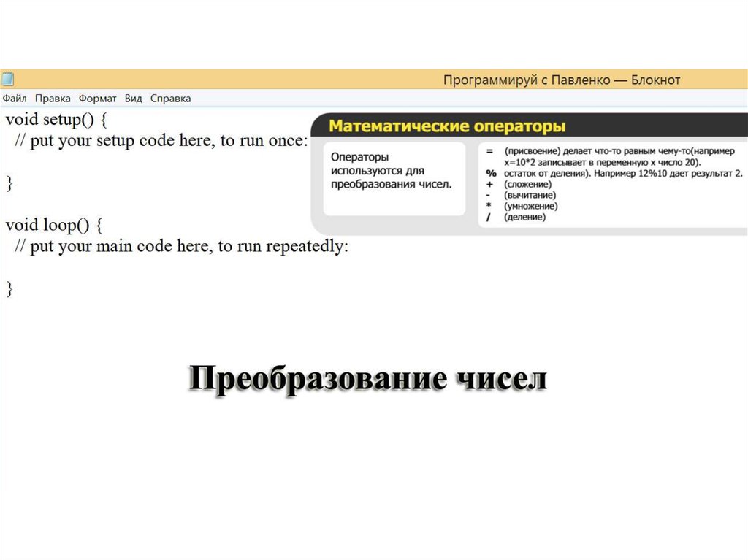Image resolution: width=748 pixels, height=560 pixels.
Task: Click the window title 'Программируй с Павленко — Блокнот'
Action: (x=562, y=80)
